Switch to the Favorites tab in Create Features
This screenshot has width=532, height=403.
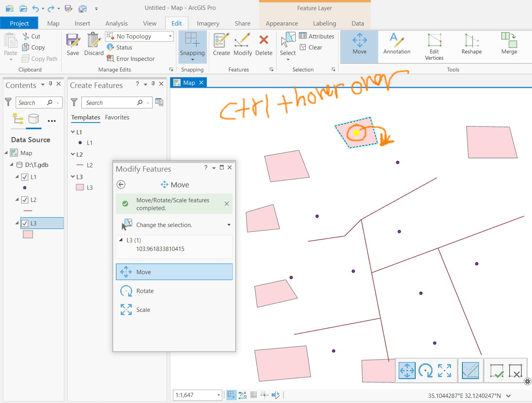pyautogui.click(x=117, y=117)
